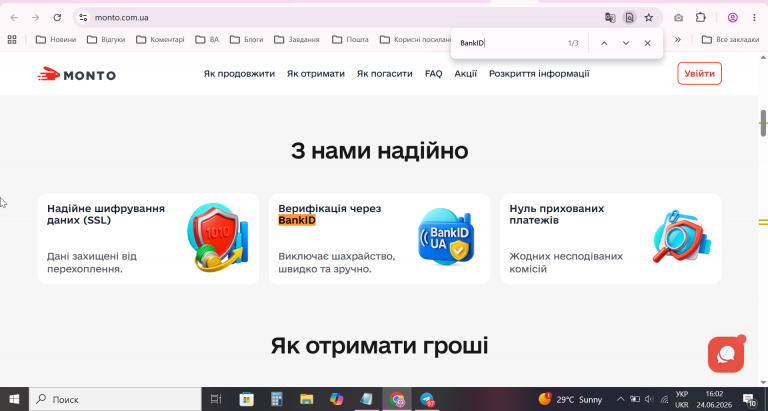Open Як отримати menu item
Image resolution: width=768 pixels, height=411 pixels.
pyautogui.click(x=316, y=73)
